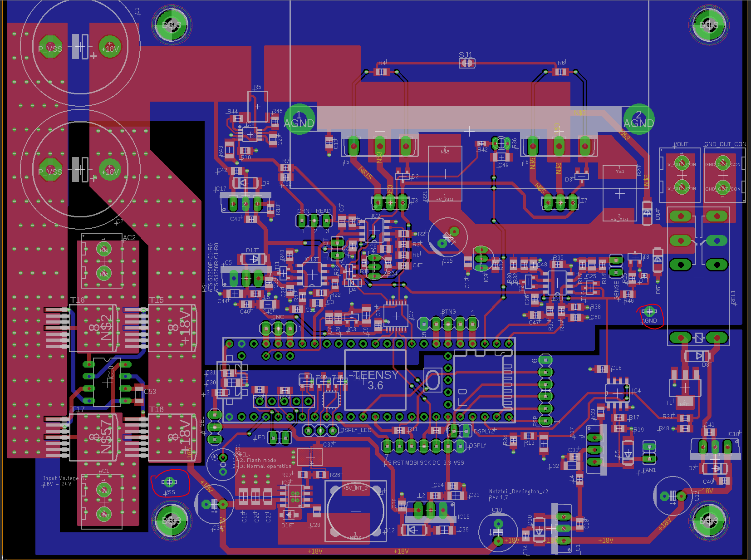
Task: Click the REL1 relay label
Action: point(733,298)
